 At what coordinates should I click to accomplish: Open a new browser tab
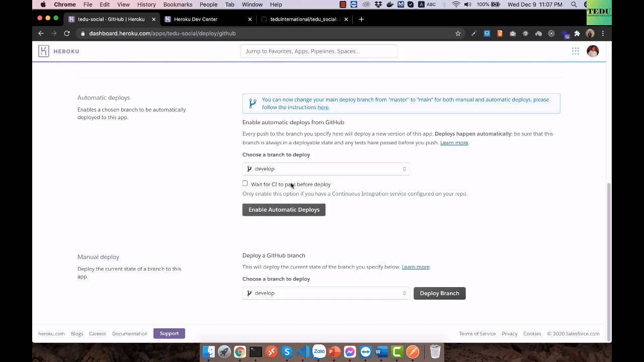pos(361,19)
